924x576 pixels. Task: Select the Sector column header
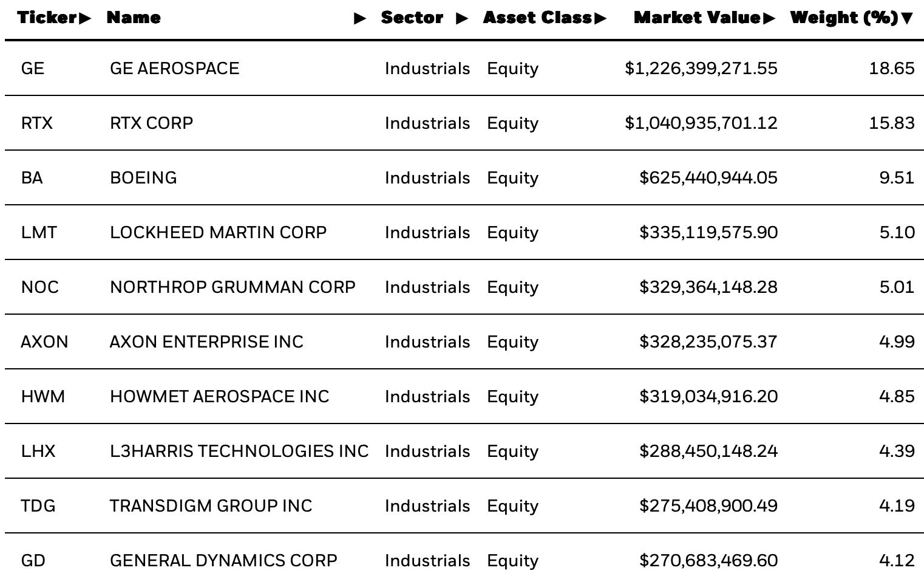pyautogui.click(x=412, y=18)
